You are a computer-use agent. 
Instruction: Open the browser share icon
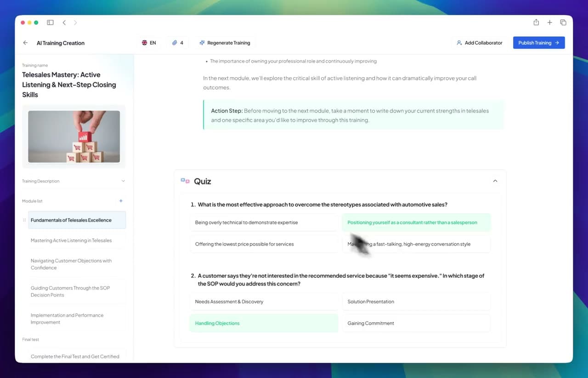pyautogui.click(x=536, y=22)
